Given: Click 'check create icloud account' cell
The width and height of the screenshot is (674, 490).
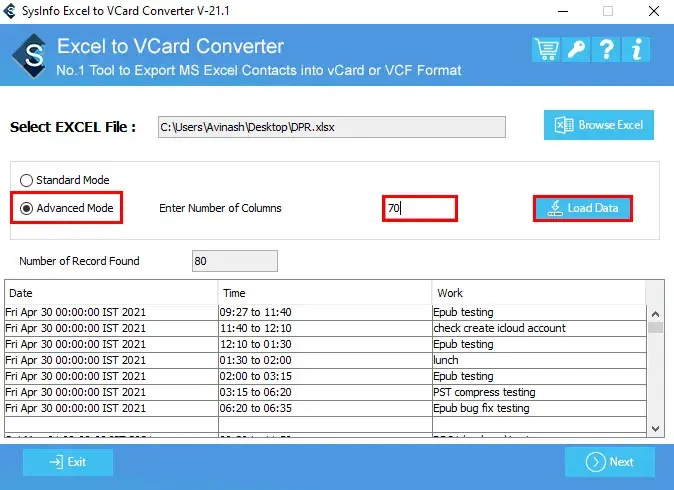Looking at the screenshot, I should point(539,328).
